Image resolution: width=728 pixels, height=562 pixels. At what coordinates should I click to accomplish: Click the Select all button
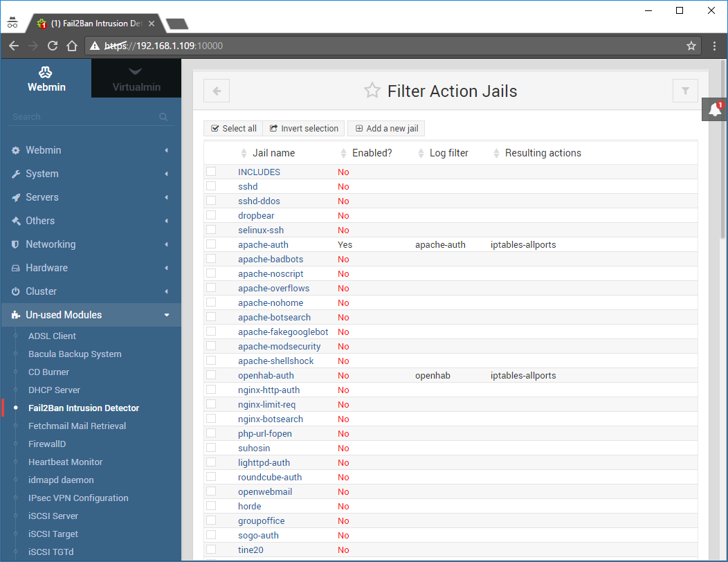tap(233, 129)
